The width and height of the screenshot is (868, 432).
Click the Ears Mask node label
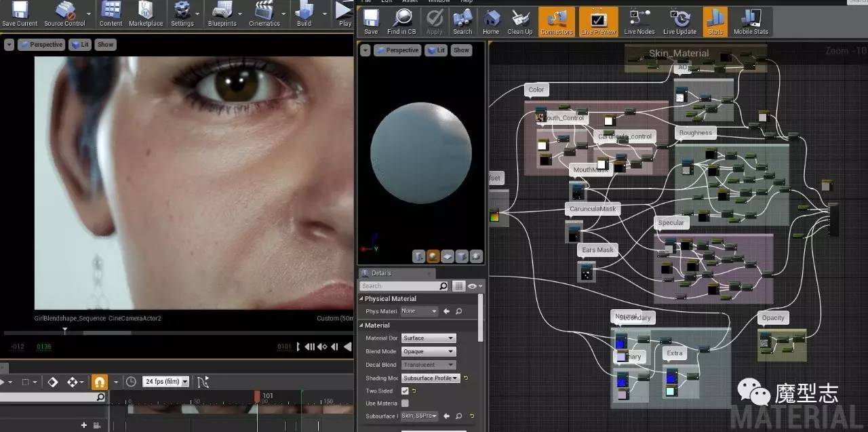[x=598, y=250]
